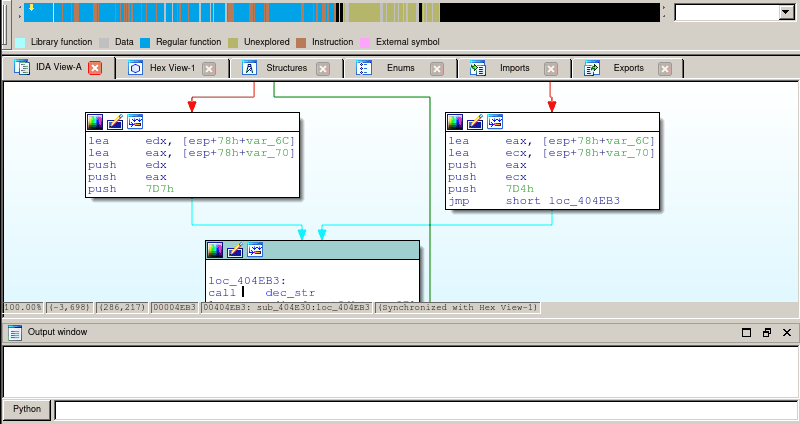
Task: Click the Exports tab icon
Action: pyautogui.click(x=592, y=68)
